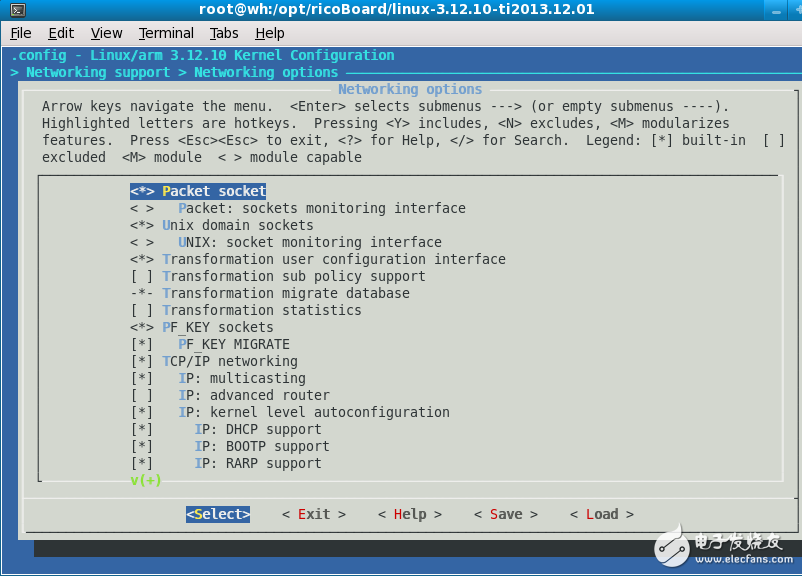802x576 pixels.
Task: Disable IP: BOOTP support checkbox
Action: (142, 446)
